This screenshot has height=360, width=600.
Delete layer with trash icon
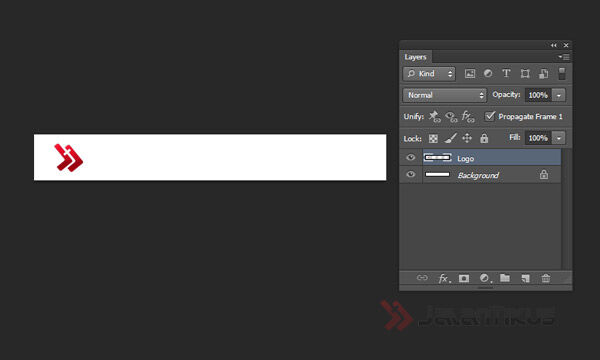(x=546, y=278)
